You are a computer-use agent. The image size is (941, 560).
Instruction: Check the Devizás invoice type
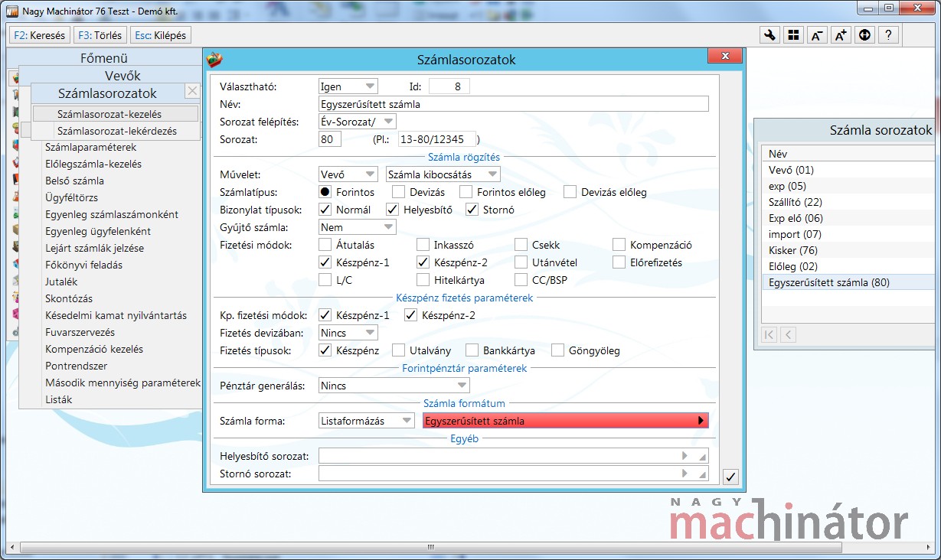[398, 193]
